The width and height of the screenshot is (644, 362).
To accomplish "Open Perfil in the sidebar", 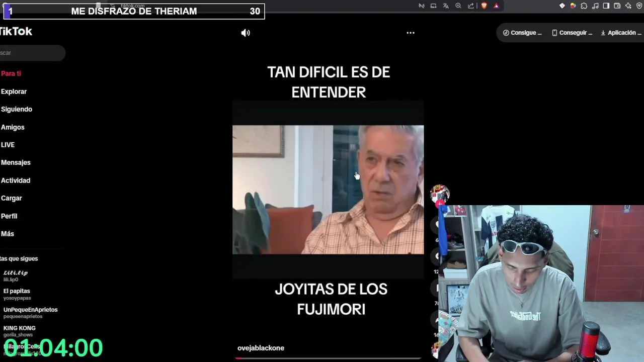I will (x=9, y=216).
